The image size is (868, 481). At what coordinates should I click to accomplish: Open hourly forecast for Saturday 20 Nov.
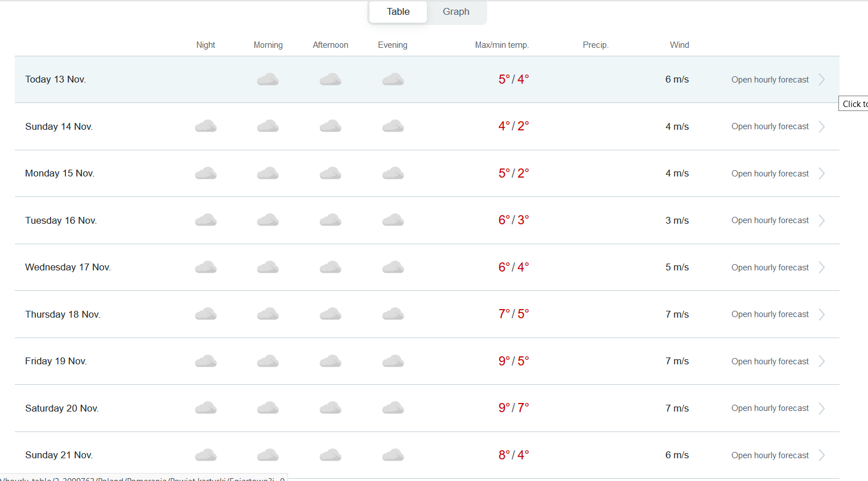(770, 408)
